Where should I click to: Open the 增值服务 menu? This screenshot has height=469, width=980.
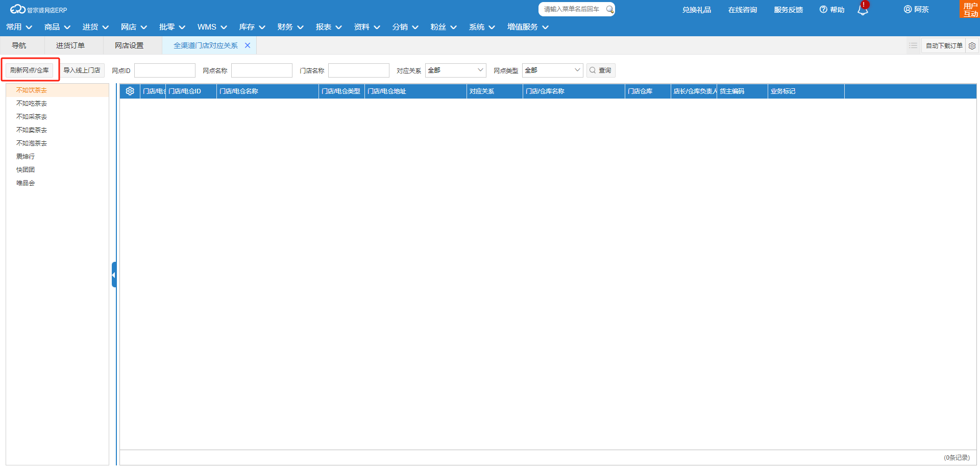528,27
